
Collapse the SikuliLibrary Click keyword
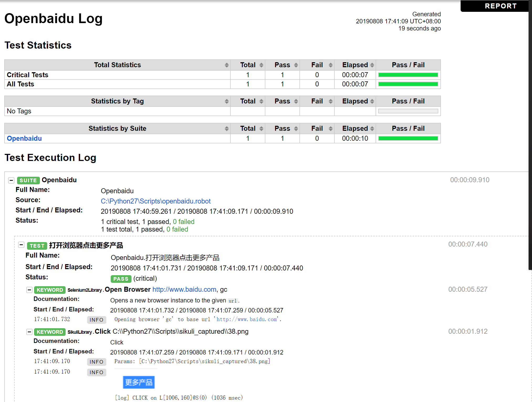point(29,332)
